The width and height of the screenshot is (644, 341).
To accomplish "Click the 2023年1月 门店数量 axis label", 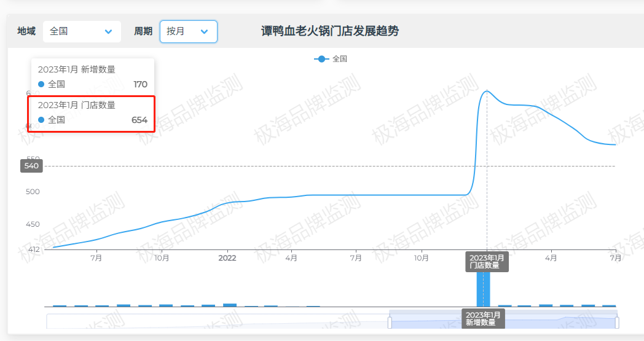I will 487,261.
